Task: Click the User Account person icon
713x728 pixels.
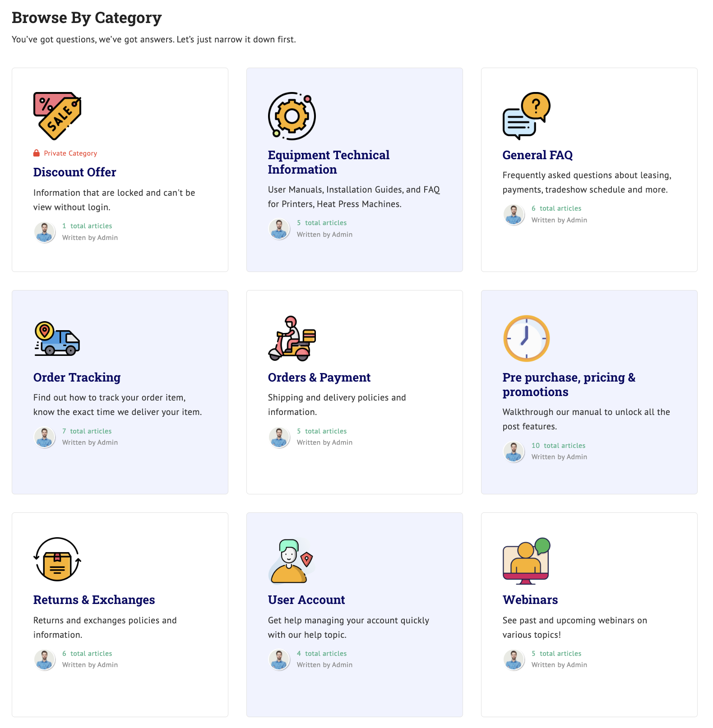Action: pos(292,561)
